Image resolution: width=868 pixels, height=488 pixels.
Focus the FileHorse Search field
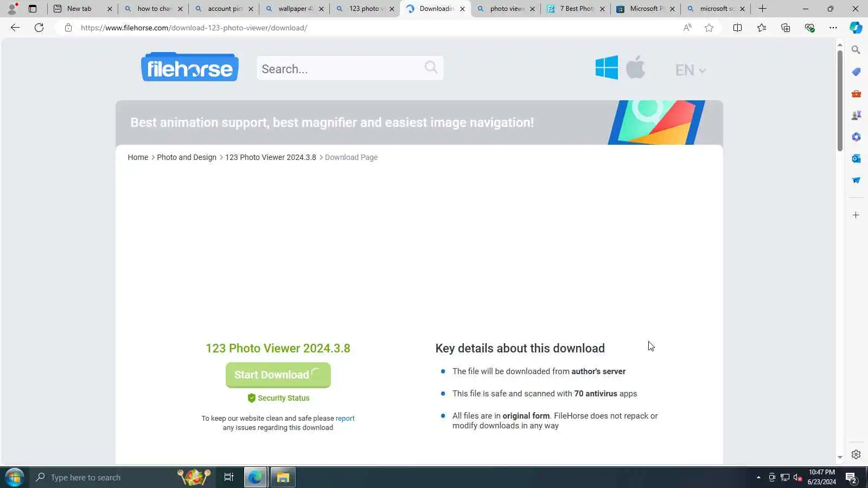[x=350, y=68]
